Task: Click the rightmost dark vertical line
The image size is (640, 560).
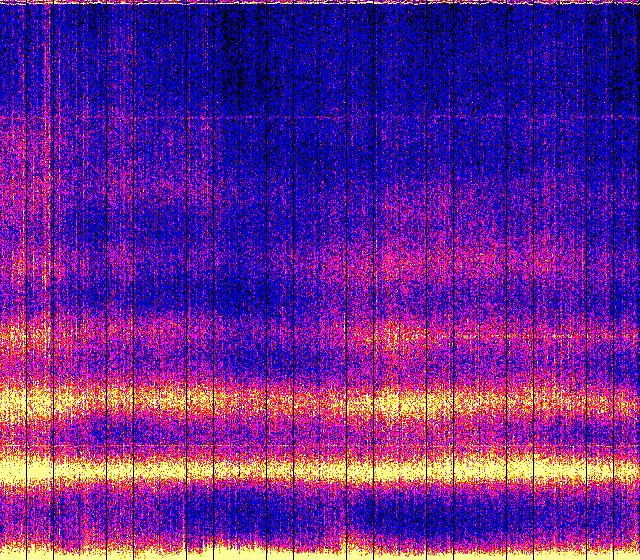Action: tap(614, 280)
